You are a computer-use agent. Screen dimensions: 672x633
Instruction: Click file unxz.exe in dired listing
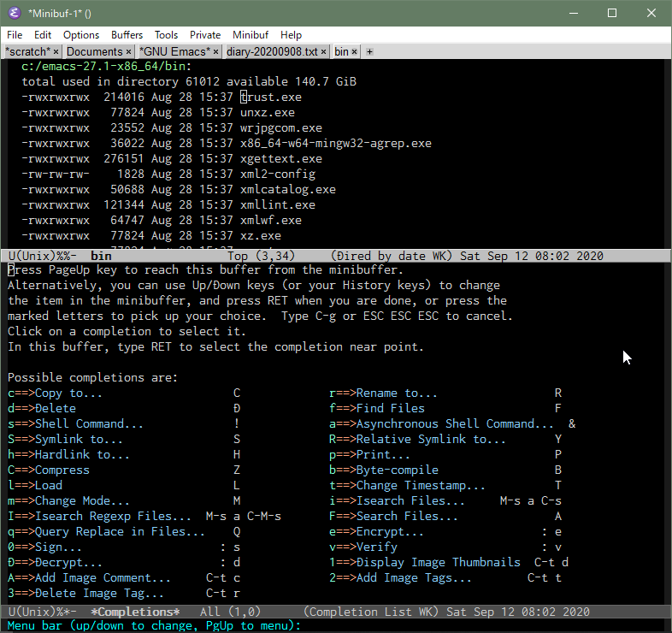[268, 113]
